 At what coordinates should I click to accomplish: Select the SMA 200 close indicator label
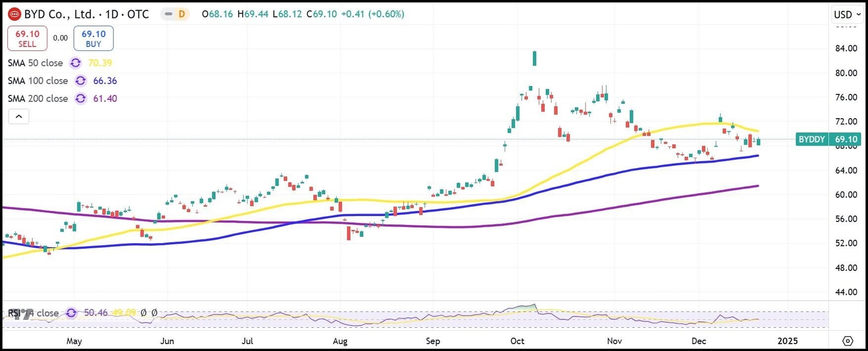[x=37, y=98]
